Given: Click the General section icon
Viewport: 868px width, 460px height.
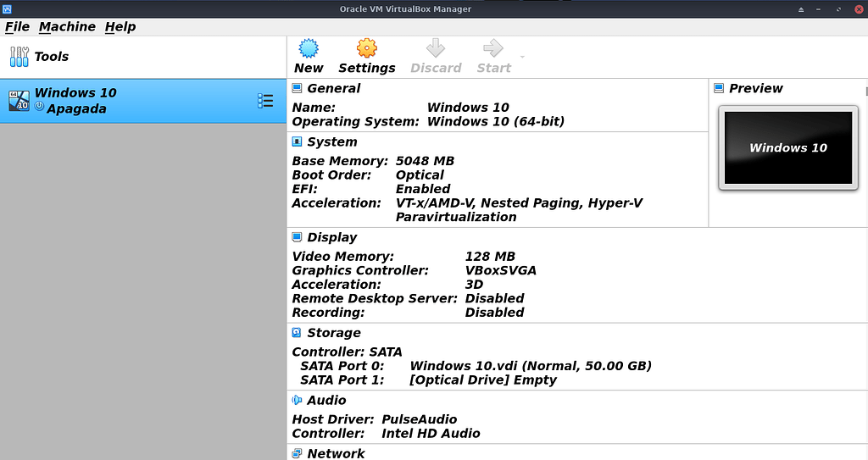Looking at the screenshot, I should (298, 88).
